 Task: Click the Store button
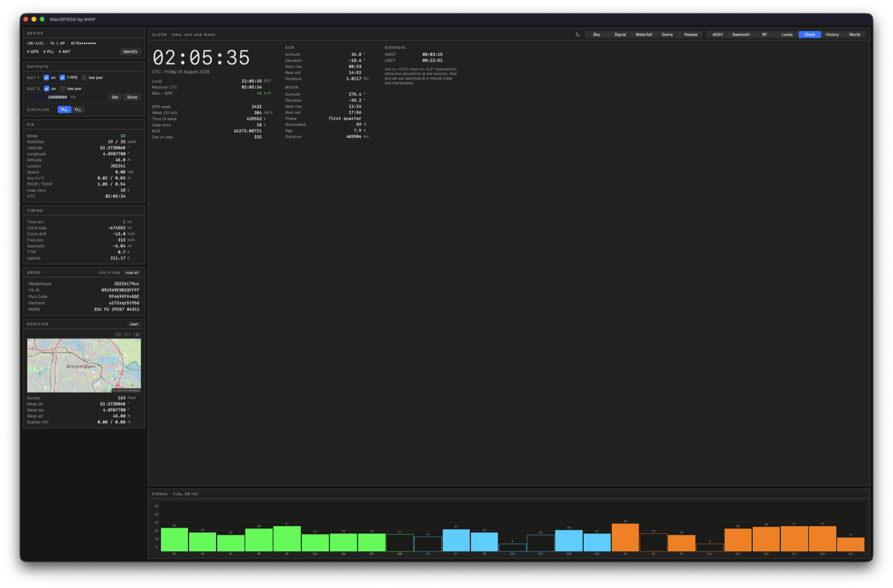pos(132,97)
